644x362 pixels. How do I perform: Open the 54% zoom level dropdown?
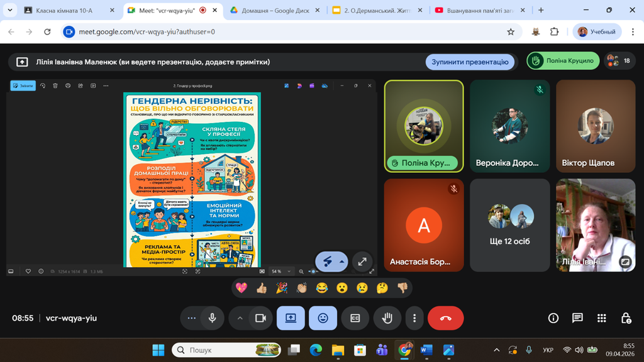tap(280, 271)
